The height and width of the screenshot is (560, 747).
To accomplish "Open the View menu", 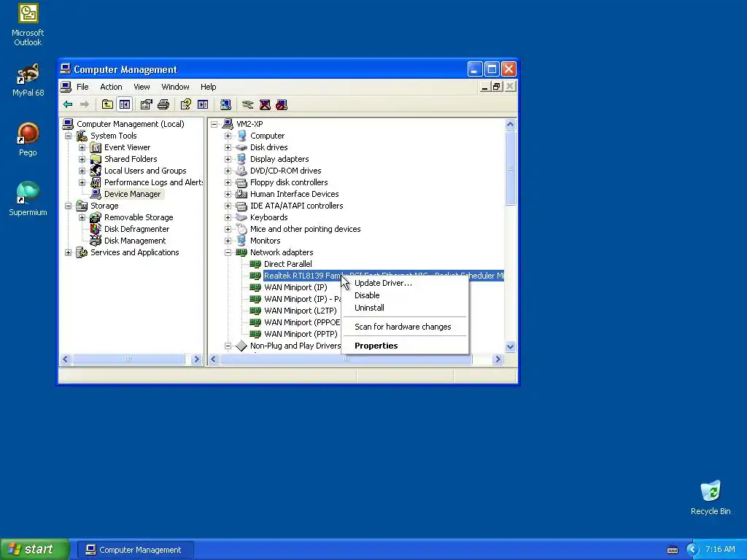I will (142, 87).
